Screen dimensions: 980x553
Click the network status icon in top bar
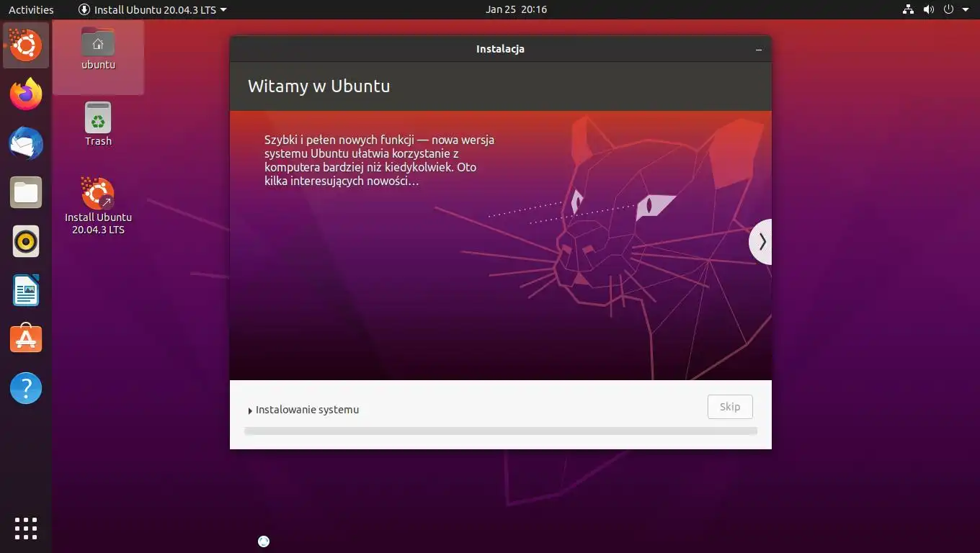[x=908, y=9]
